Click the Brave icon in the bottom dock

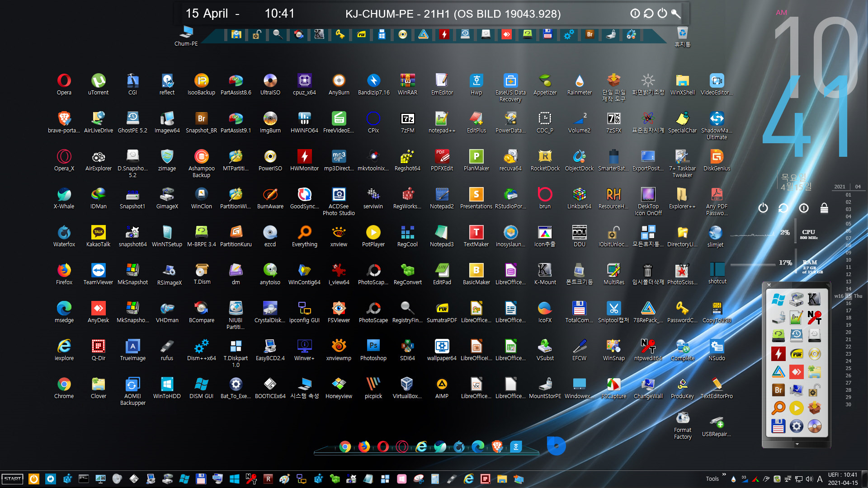point(497,446)
